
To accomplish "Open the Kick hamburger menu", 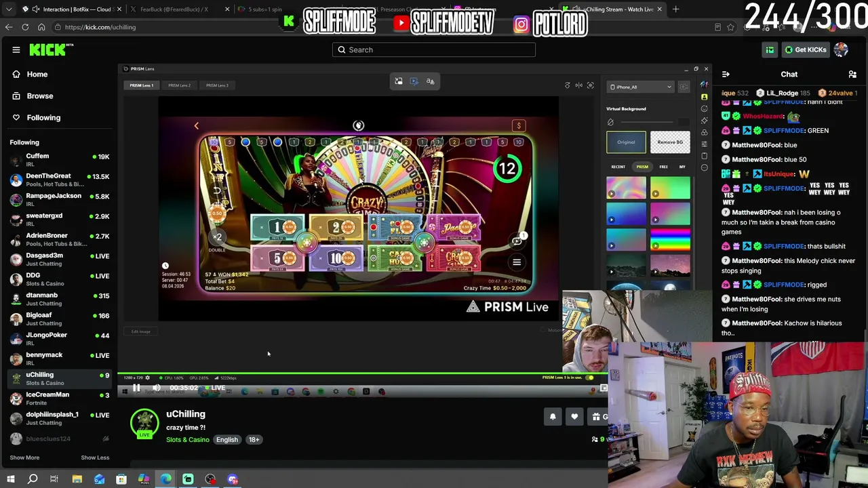I will coord(16,49).
